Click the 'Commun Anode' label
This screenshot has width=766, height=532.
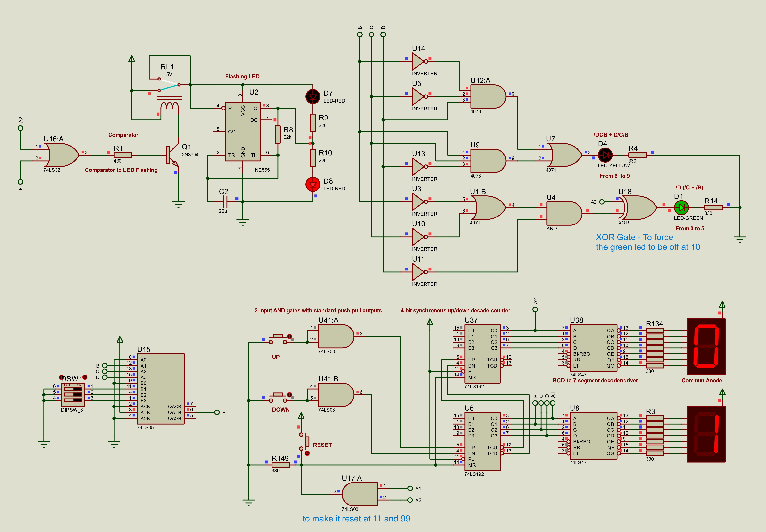(702, 380)
